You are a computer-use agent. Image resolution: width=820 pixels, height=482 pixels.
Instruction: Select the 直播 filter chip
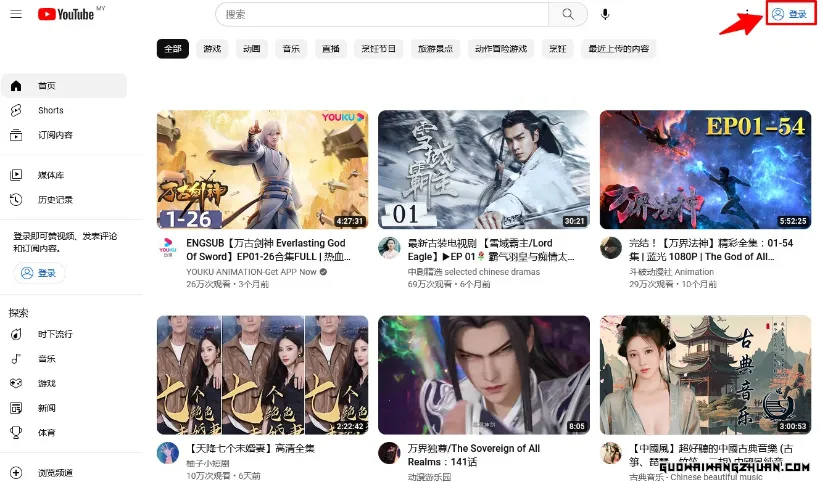coord(331,49)
